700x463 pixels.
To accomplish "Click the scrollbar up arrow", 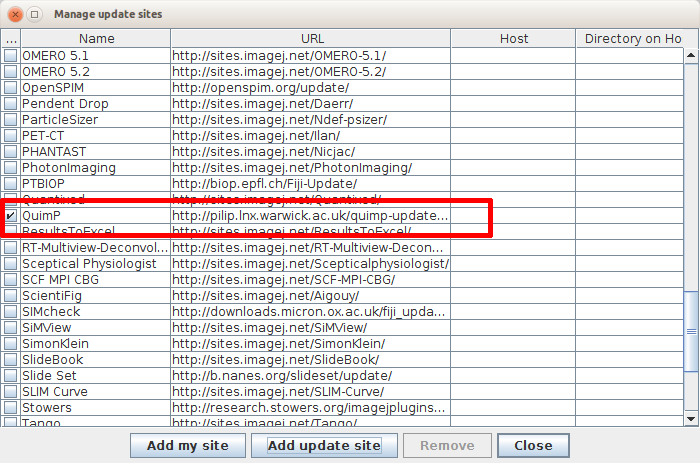I will coord(693,55).
